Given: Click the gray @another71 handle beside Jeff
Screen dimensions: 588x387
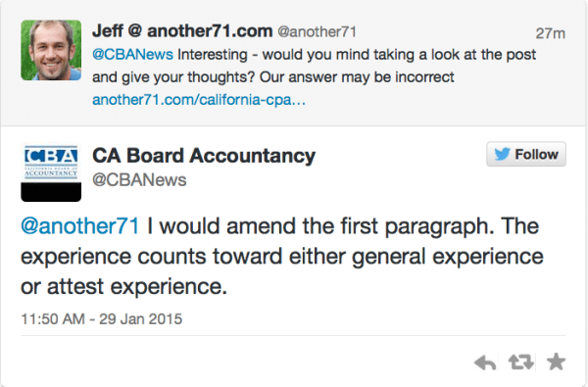Looking at the screenshot, I should (317, 32).
